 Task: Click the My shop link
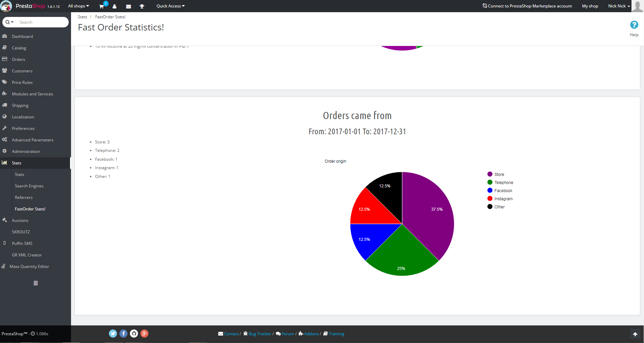tap(590, 6)
